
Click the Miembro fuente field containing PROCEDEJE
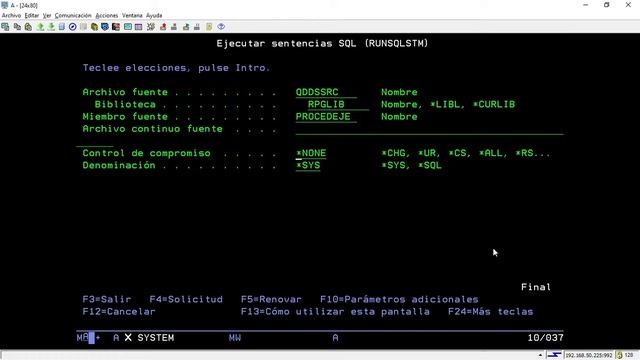click(x=326, y=117)
